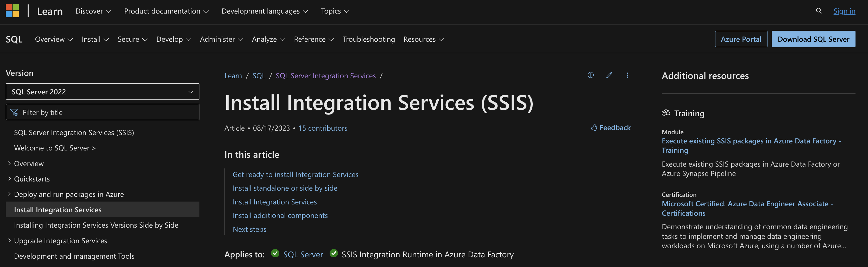Open the search on the top bar
Screen dimensions: 868x267
(819, 11)
